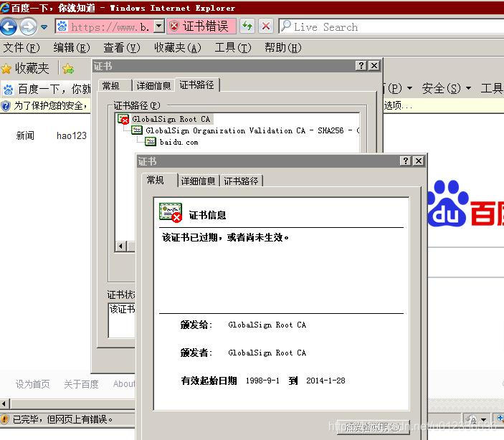Refresh the page with the green arrows icon

click(247, 27)
